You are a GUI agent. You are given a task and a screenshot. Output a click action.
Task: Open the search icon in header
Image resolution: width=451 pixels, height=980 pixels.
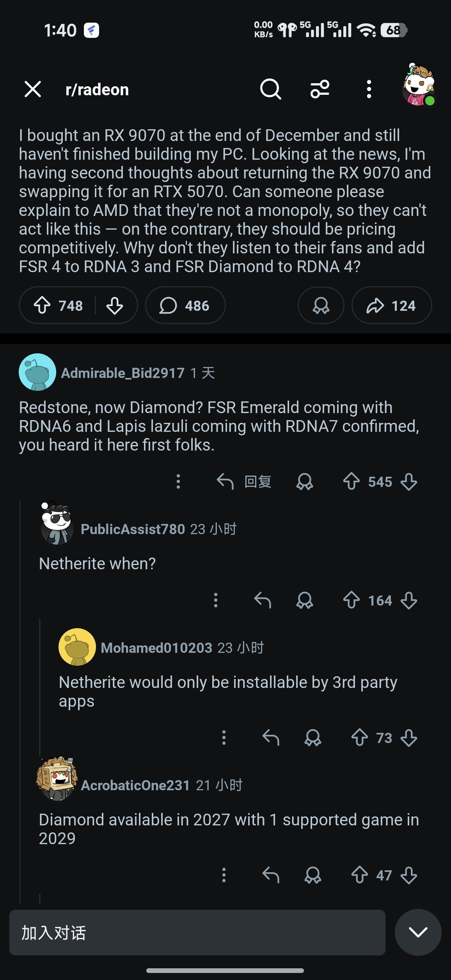[x=270, y=89]
